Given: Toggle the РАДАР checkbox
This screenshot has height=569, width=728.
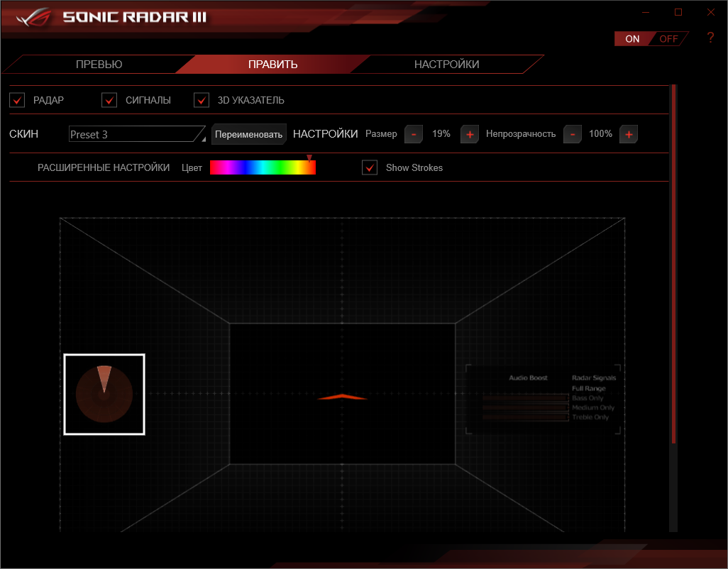Looking at the screenshot, I should coord(17,100).
